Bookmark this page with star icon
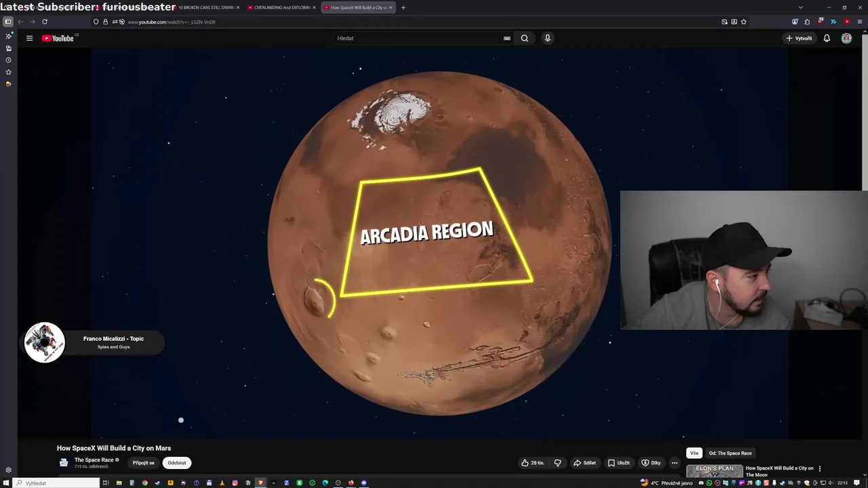868x488 pixels. point(743,22)
